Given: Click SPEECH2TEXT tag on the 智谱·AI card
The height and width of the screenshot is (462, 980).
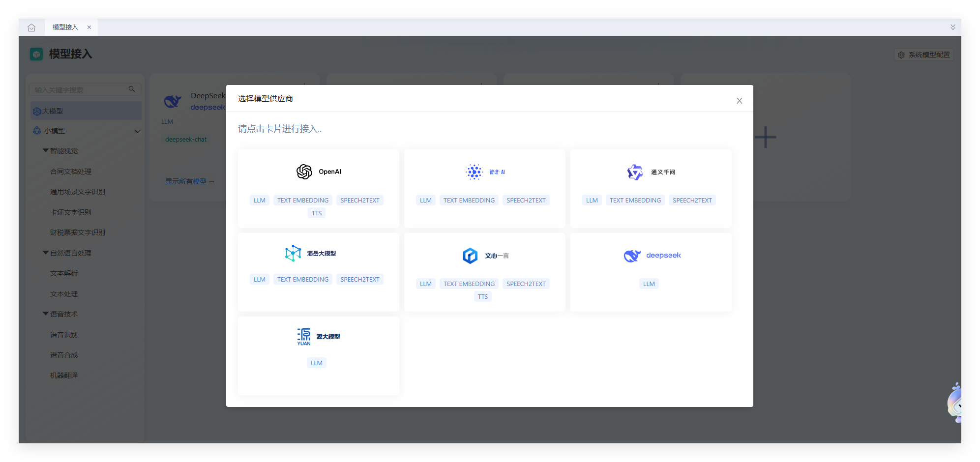Looking at the screenshot, I should 526,201.
